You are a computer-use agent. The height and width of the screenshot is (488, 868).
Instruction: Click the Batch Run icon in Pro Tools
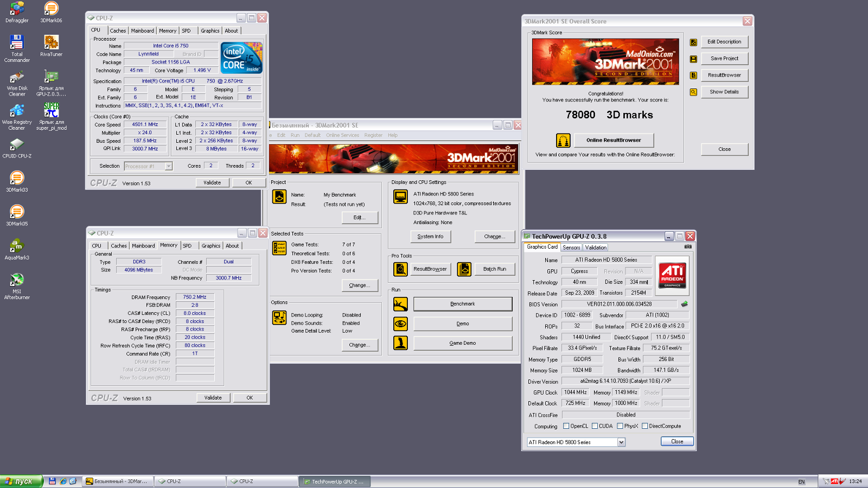click(464, 269)
